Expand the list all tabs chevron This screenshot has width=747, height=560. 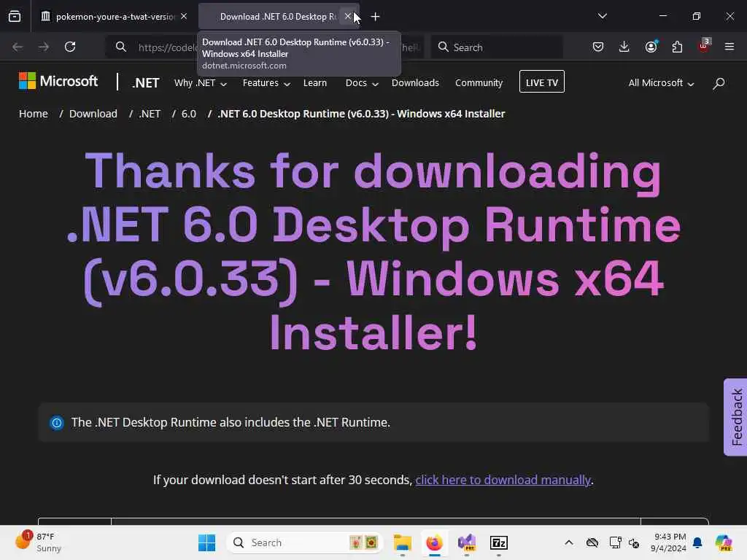coord(602,16)
